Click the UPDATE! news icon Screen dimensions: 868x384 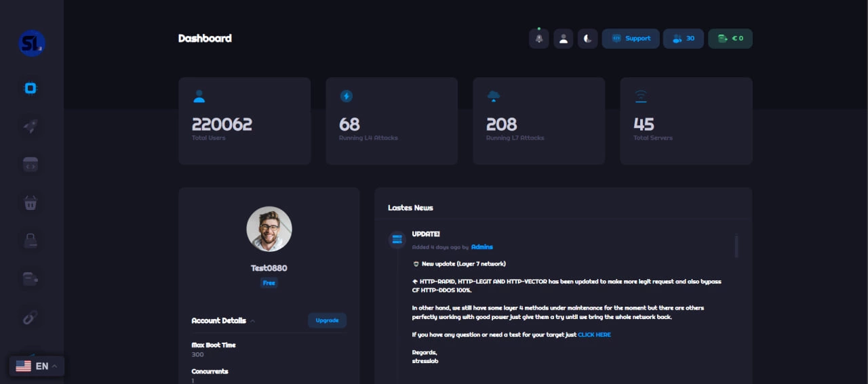(x=397, y=240)
